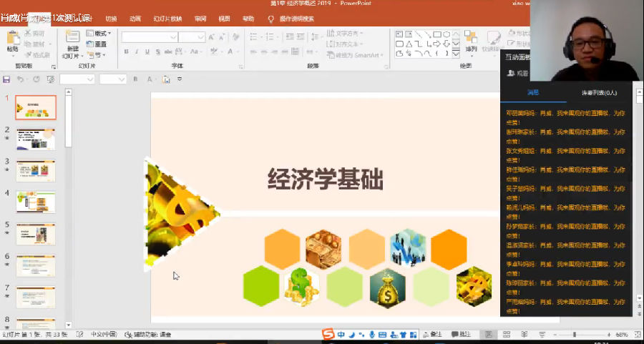Viewport: 644px width, 344px height.
Task: Open the Animations (动画) ribbon tab
Action: [x=135, y=19]
